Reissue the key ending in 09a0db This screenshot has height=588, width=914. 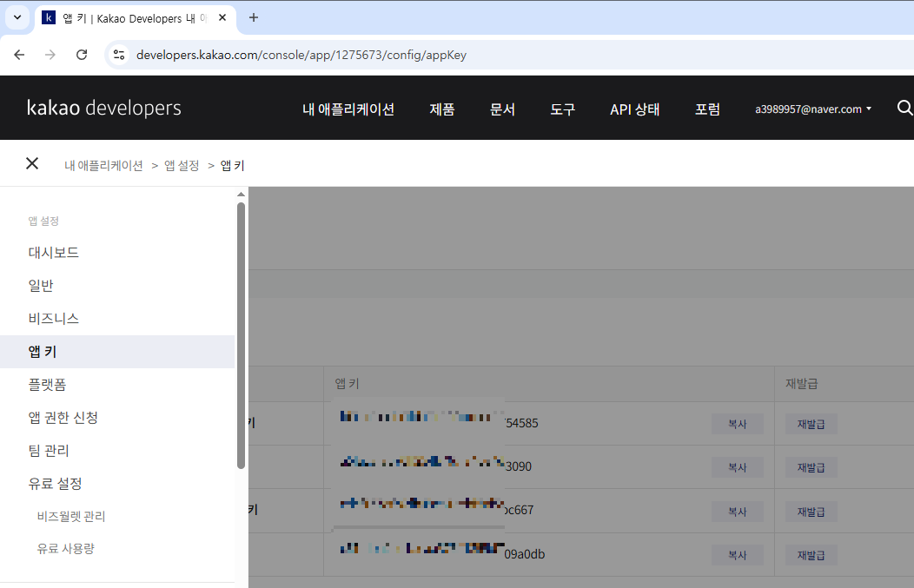811,555
